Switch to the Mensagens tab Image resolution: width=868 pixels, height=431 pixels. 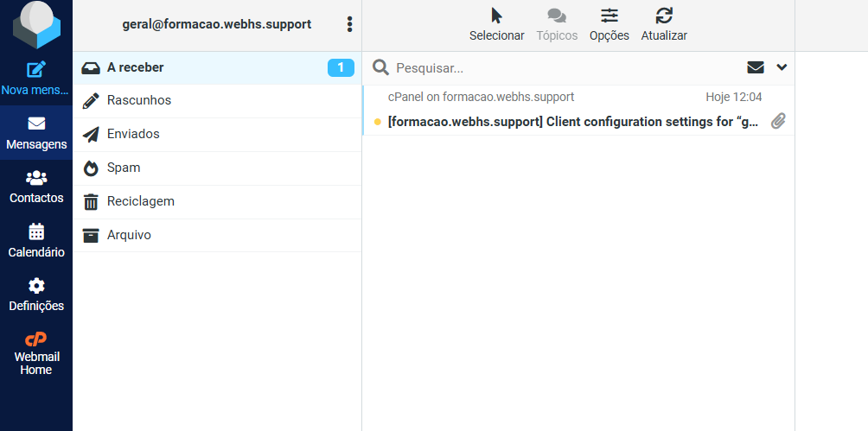tap(36, 133)
